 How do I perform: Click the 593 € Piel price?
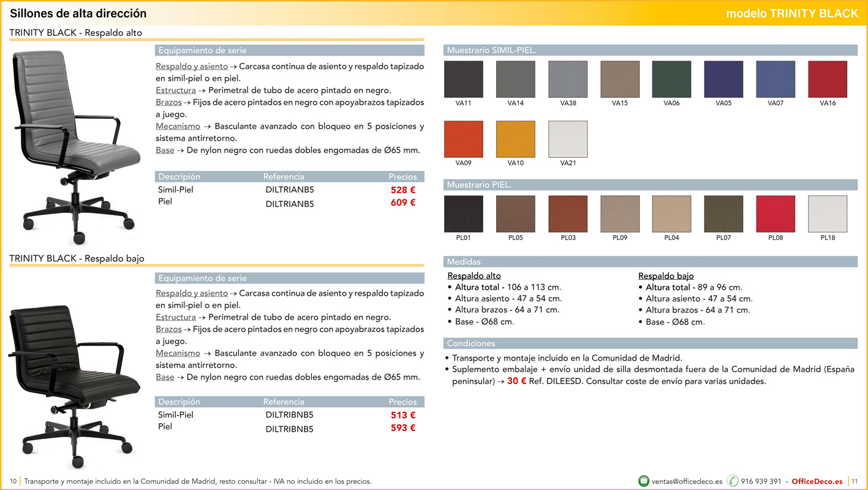click(403, 428)
